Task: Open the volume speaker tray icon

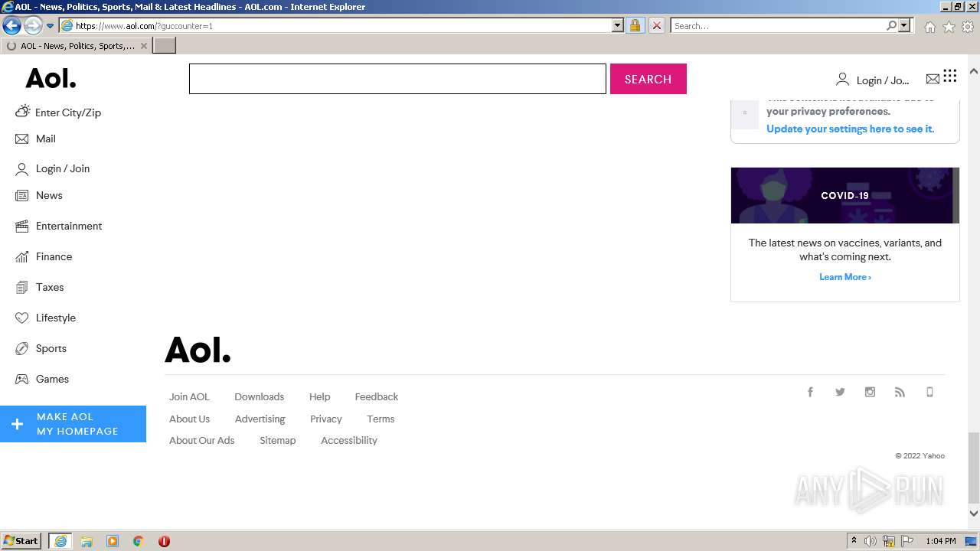Action: (871, 541)
